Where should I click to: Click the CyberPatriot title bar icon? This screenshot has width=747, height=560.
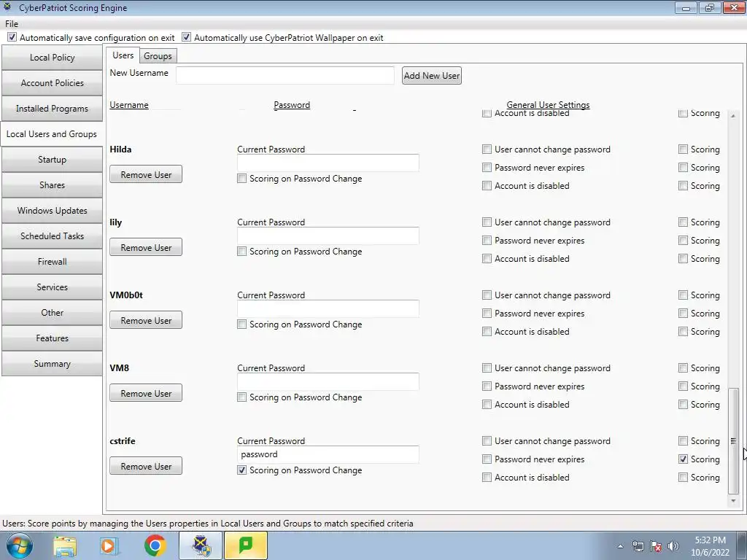pyautogui.click(x=7, y=7)
